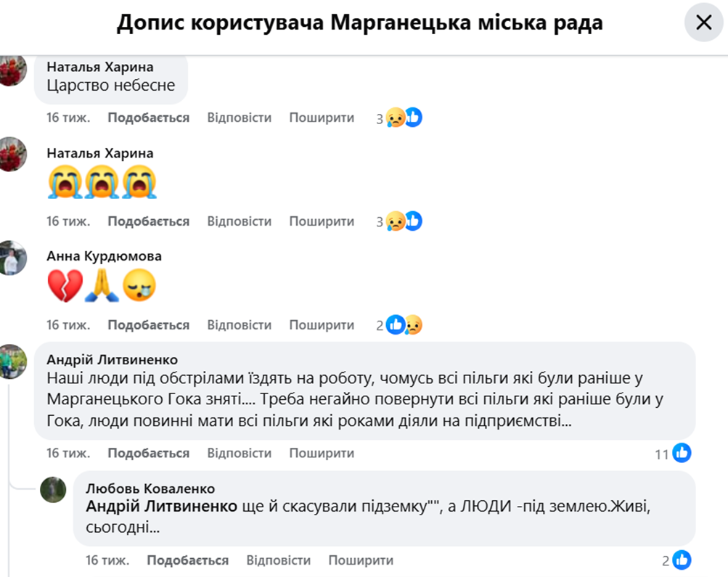Click the sad emoji reaction under the crying-emoji comment

point(396,221)
